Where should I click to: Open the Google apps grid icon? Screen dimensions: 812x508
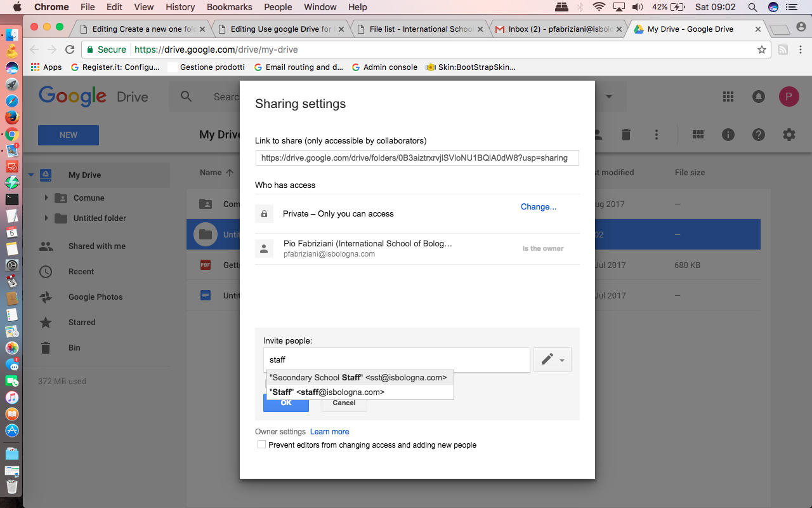point(728,97)
